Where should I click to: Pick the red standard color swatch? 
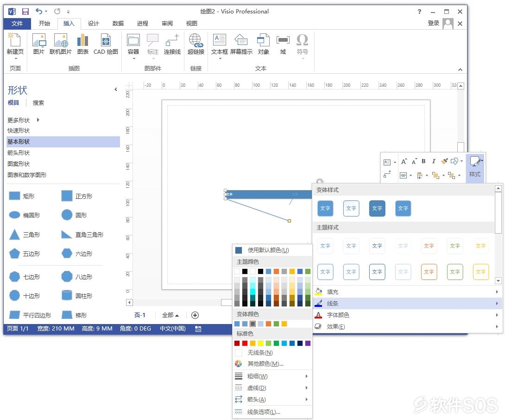[x=245, y=344]
